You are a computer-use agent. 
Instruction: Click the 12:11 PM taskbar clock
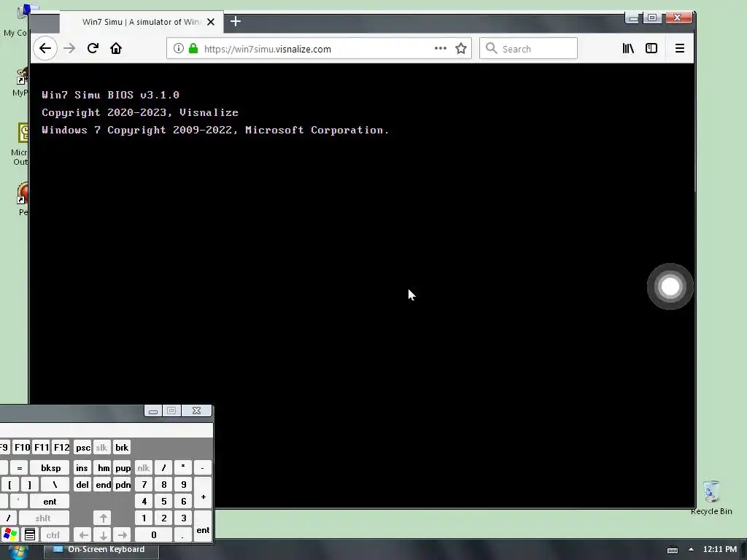[720, 549]
